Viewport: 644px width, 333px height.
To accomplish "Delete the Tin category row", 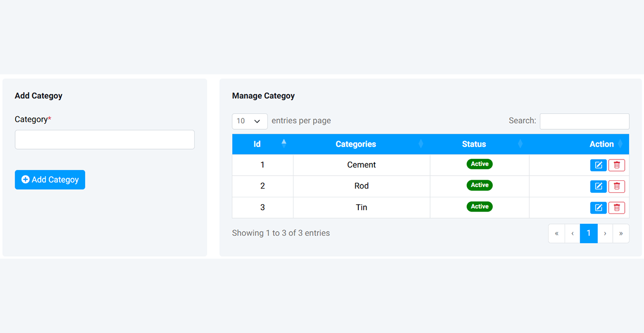I will tap(616, 208).
